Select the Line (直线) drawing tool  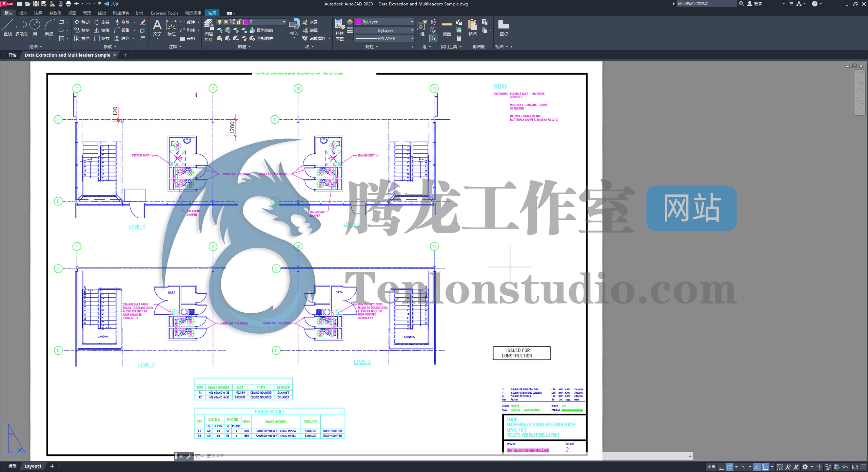click(7, 27)
